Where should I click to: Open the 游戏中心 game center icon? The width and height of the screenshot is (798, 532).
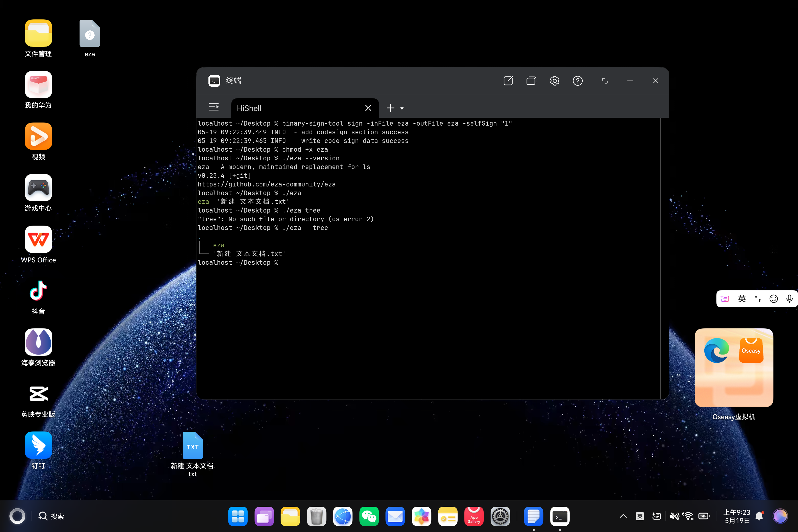(38, 193)
